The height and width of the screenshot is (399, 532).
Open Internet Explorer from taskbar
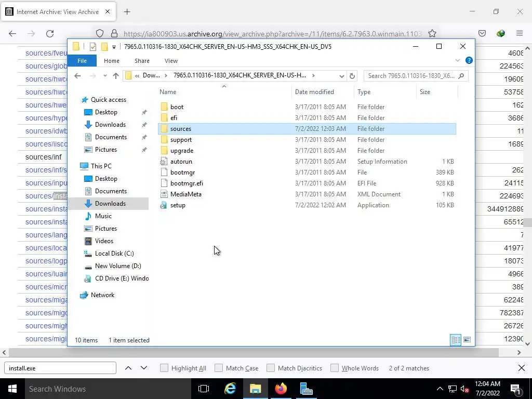pyautogui.click(x=230, y=389)
